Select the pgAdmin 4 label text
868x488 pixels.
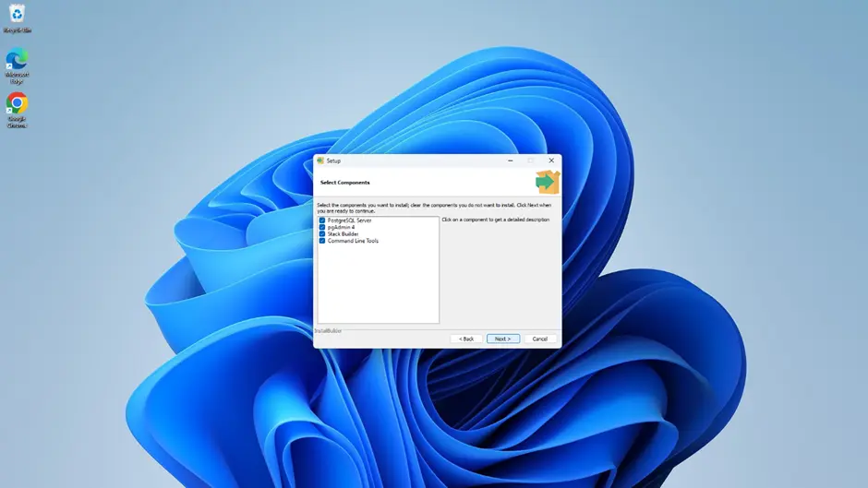(341, 227)
